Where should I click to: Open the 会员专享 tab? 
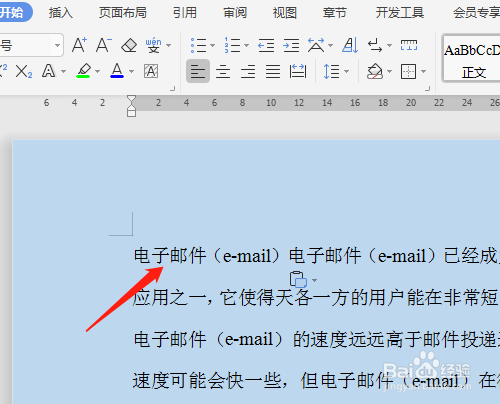pyautogui.click(x=476, y=13)
